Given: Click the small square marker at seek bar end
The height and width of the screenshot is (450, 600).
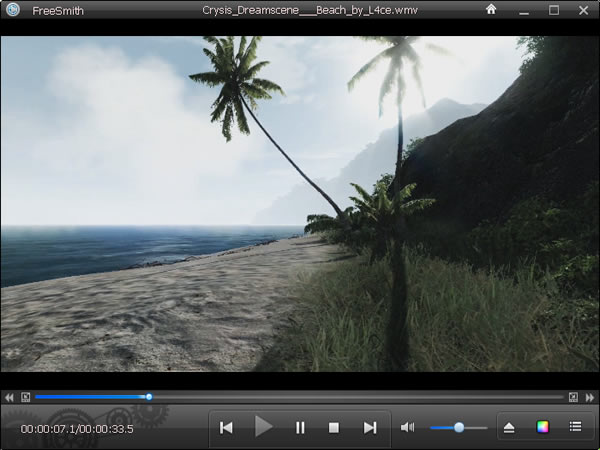Looking at the screenshot, I should [x=573, y=397].
